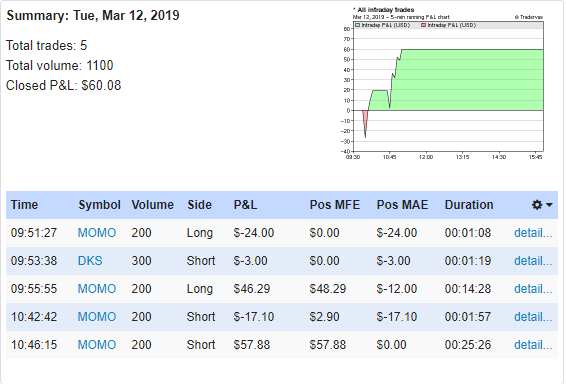Screen dimensions: 567x384
Task: Open the table settings gear icon
Action: click(537, 205)
